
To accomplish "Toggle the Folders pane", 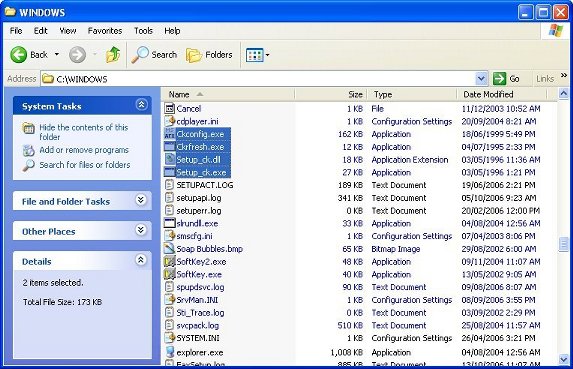I will (x=209, y=55).
